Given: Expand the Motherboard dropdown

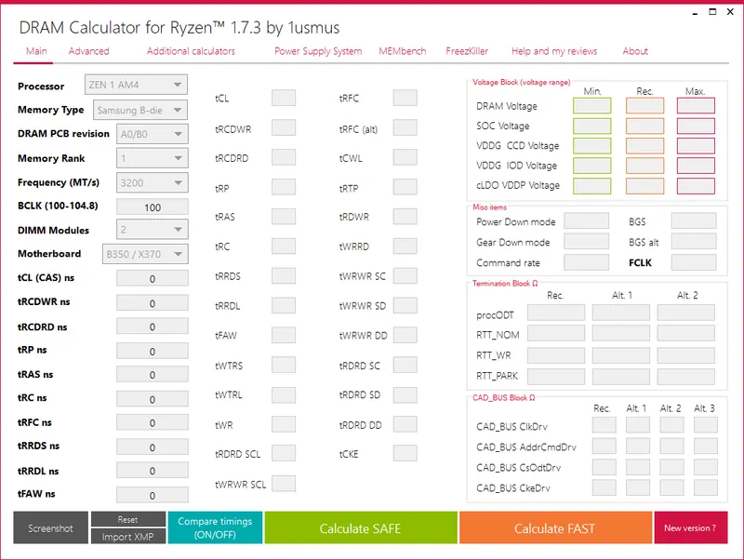Looking at the screenshot, I should click(x=145, y=254).
